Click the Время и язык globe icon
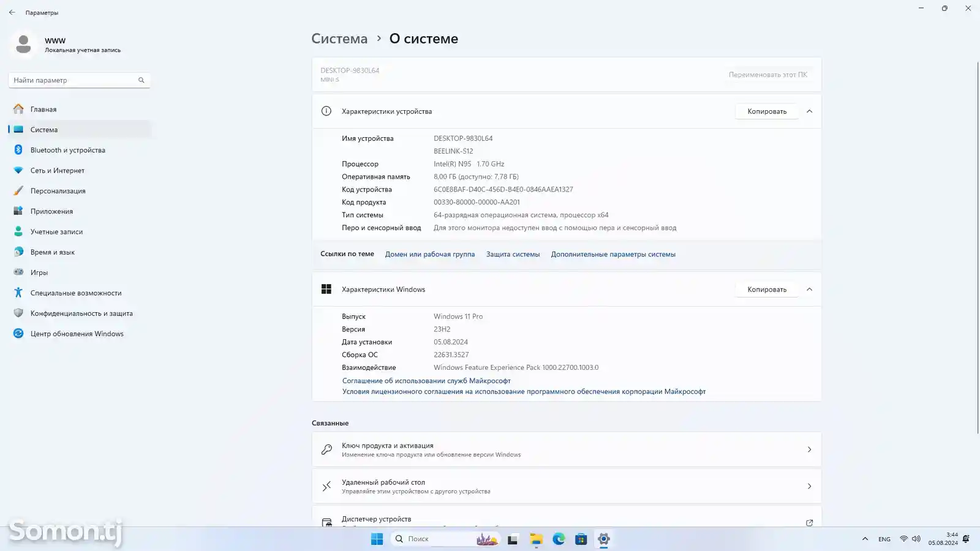980x551 pixels. (18, 252)
